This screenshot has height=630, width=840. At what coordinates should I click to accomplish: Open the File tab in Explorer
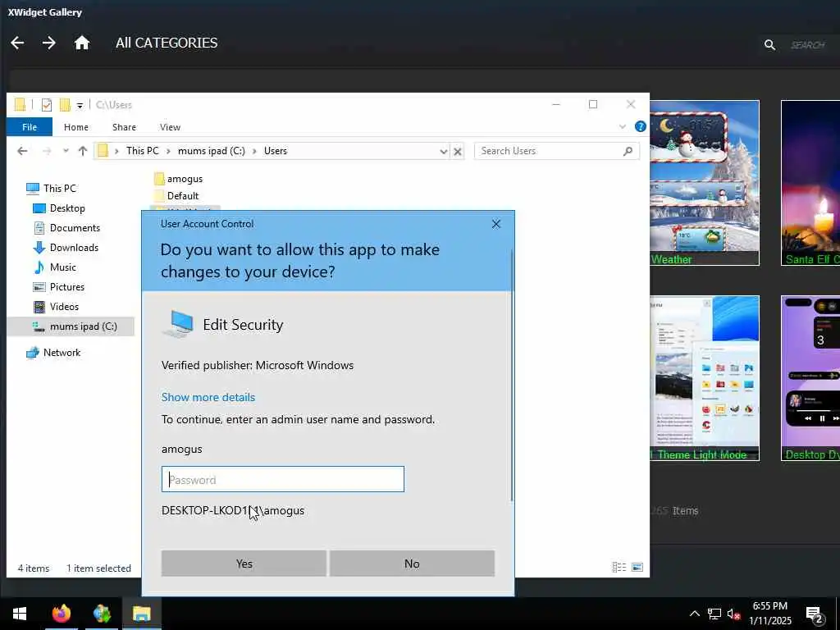tap(30, 127)
